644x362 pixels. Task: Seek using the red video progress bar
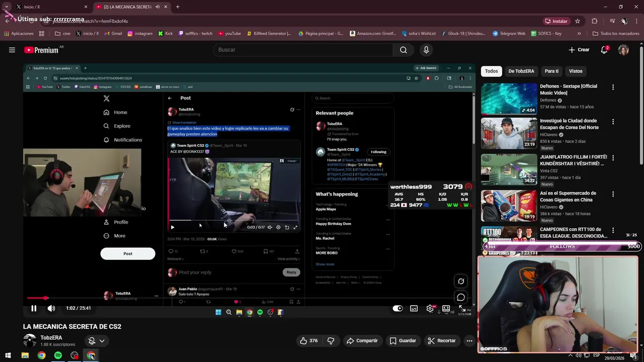[249, 298]
